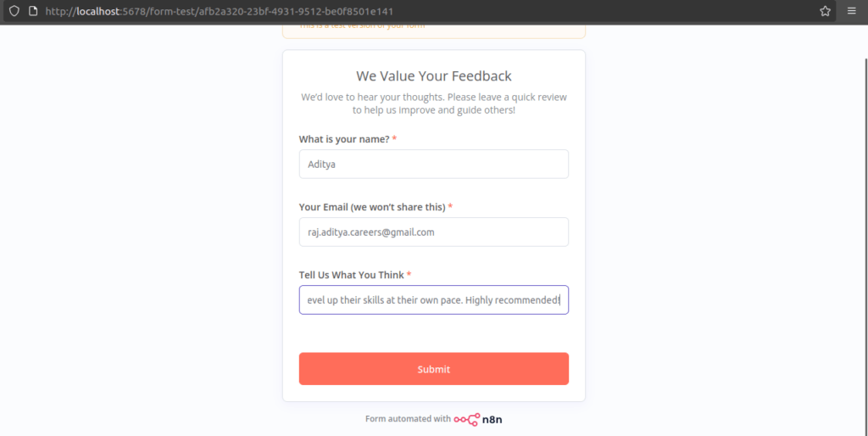Click the tracking protection shield icon

tap(14, 12)
